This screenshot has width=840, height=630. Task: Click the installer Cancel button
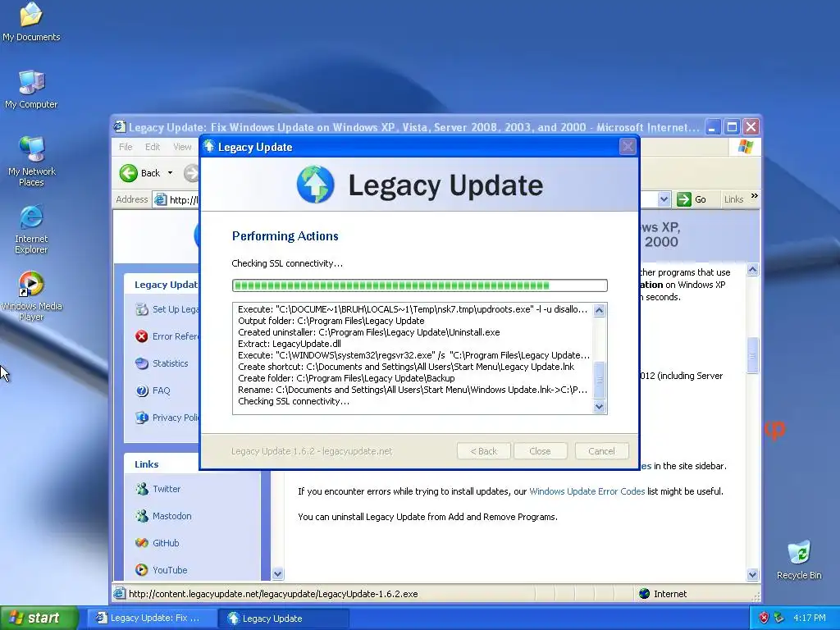[x=601, y=451]
